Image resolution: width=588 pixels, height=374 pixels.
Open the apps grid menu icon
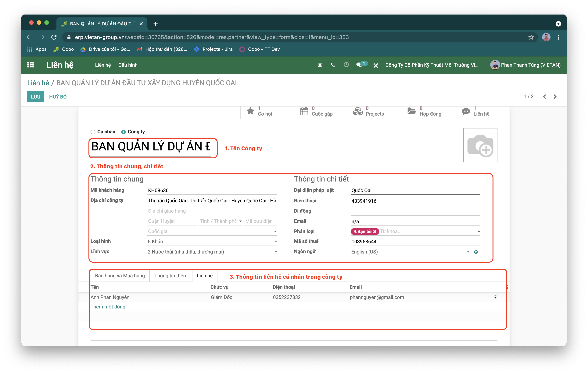coord(30,65)
